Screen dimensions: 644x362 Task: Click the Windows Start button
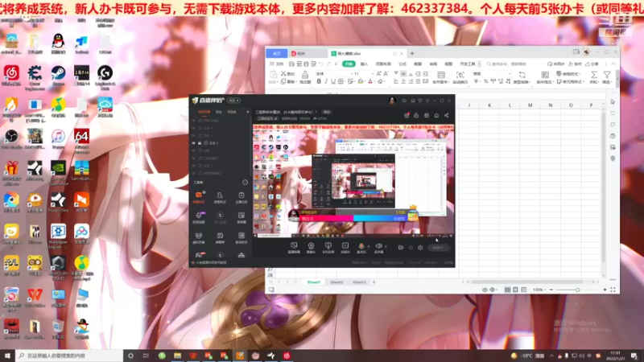point(7,356)
